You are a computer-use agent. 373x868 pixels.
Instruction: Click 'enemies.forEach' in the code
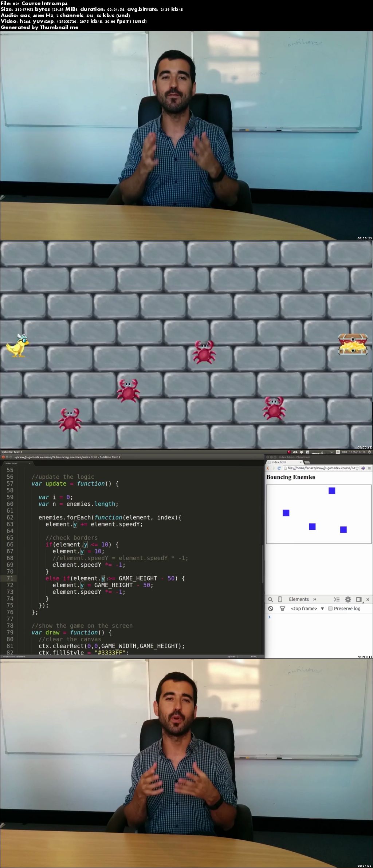coord(65,517)
